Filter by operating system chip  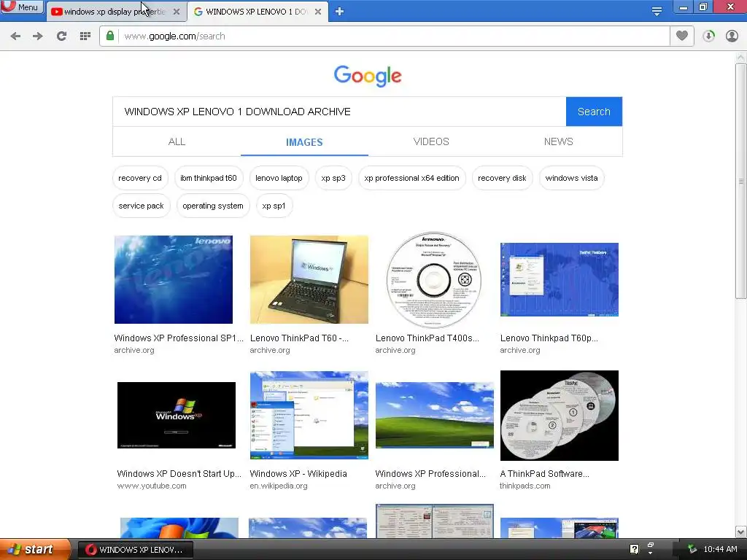pos(213,206)
